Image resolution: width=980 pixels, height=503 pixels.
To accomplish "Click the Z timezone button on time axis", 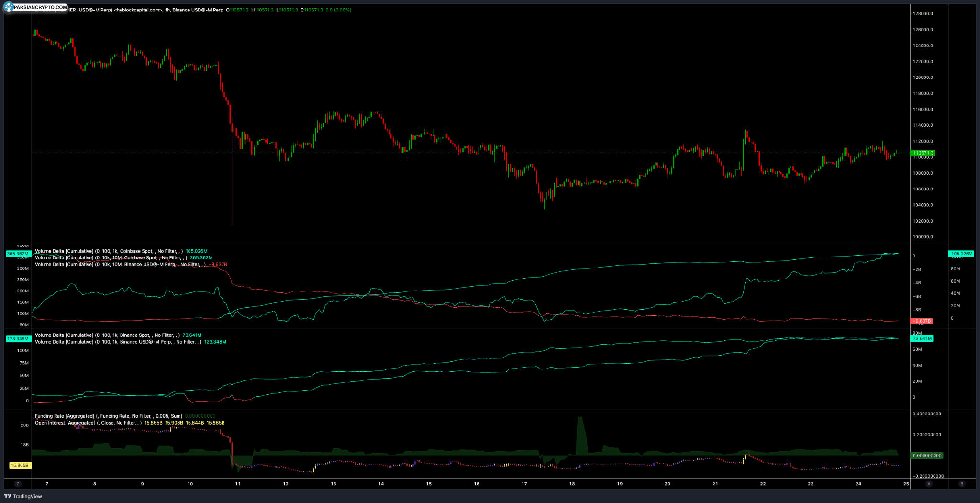I will click(x=18, y=484).
